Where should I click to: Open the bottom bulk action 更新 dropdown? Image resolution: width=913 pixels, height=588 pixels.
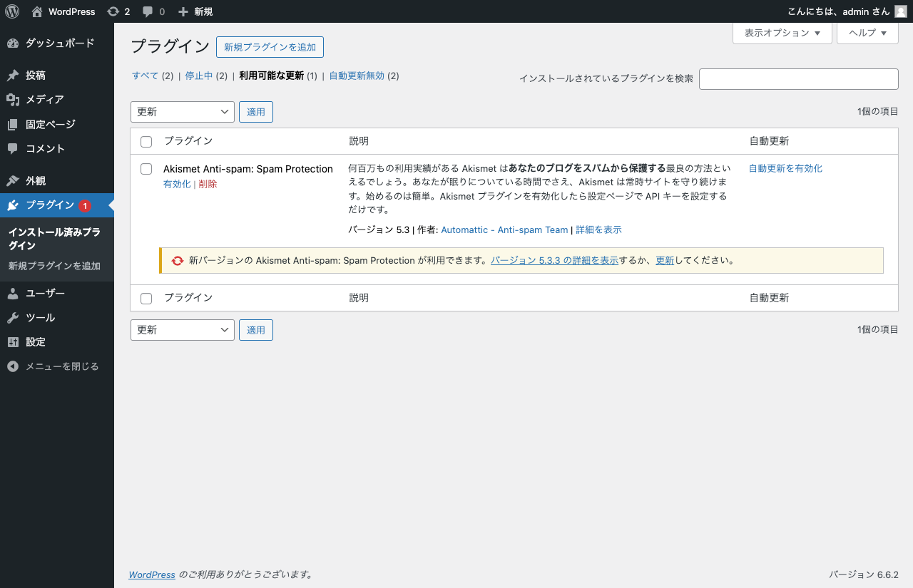[x=183, y=330]
